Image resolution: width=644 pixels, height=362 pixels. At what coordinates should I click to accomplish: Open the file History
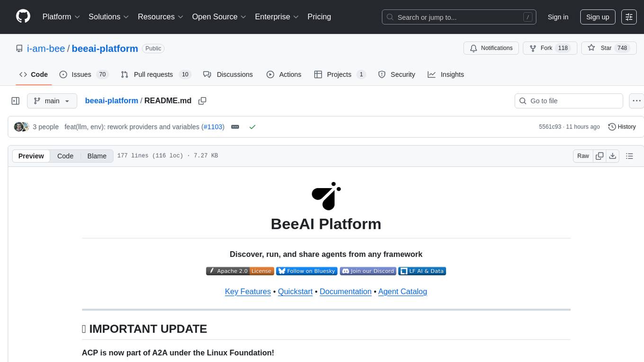[x=622, y=127]
